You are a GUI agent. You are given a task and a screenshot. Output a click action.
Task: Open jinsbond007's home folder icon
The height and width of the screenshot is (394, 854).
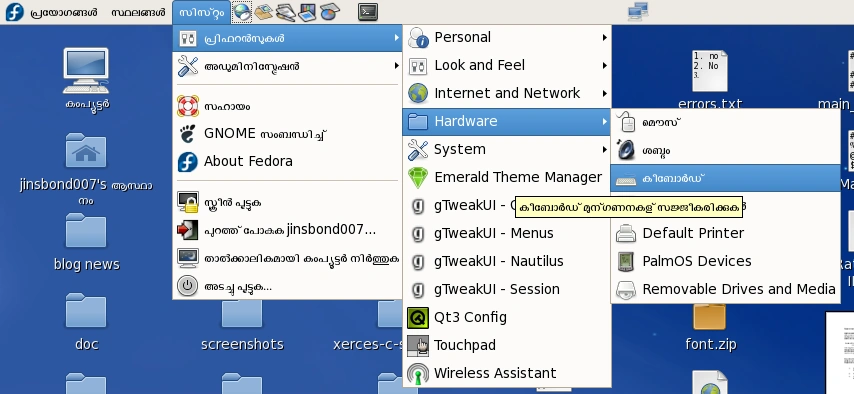tap(86, 150)
